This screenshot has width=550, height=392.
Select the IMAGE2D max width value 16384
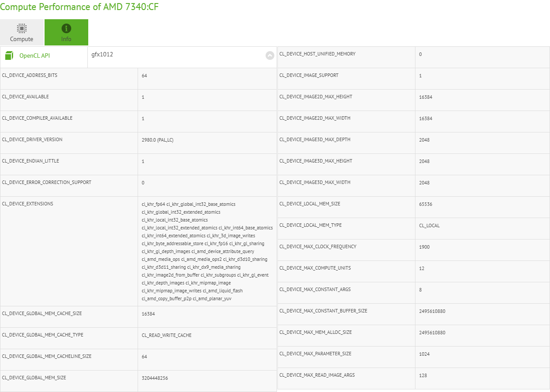coord(426,118)
